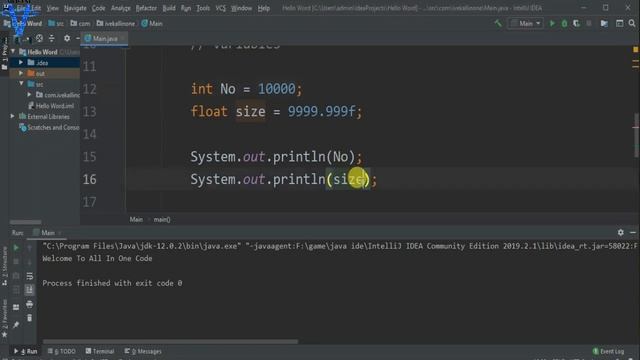Start debugging with the green bug icon
The width and height of the screenshot is (640, 360).
(x=564, y=24)
